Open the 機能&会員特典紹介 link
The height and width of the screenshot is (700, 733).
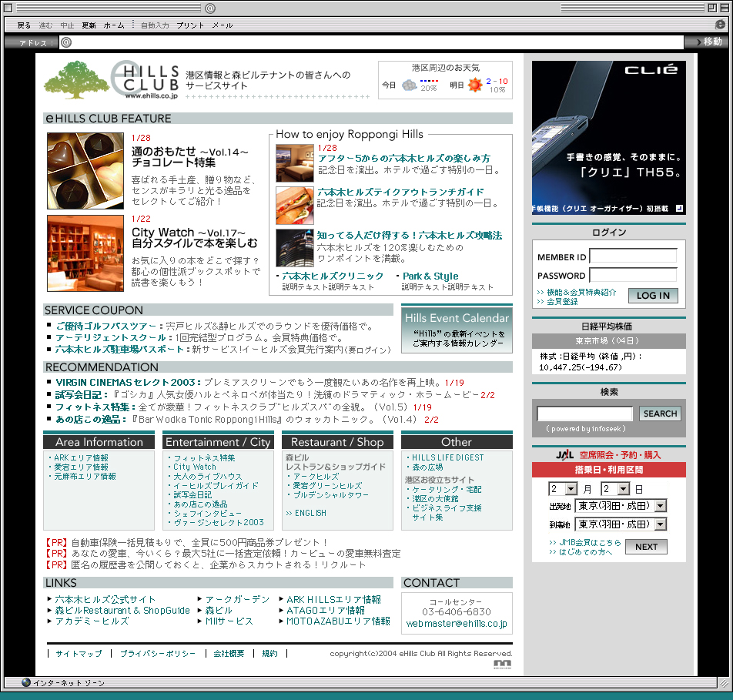(581, 293)
